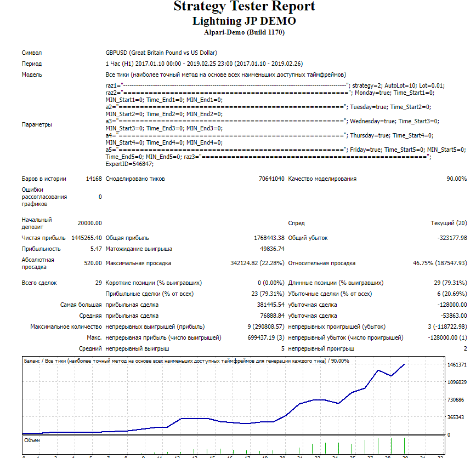The width and height of the screenshot is (476, 458).
Task: Select relative drawdown value 46.75% (187547.93)
Action: click(440, 263)
